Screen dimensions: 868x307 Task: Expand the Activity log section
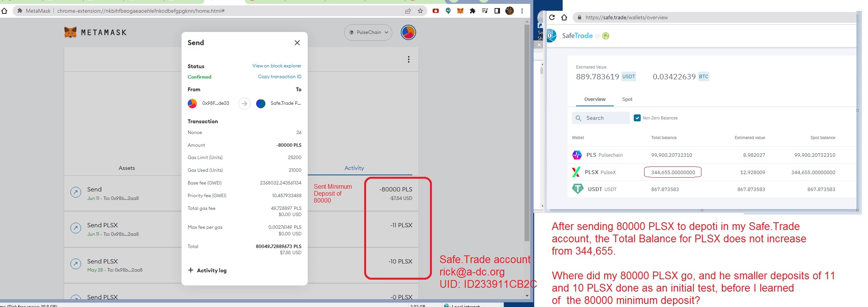pyautogui.click(x=207, y=270)
